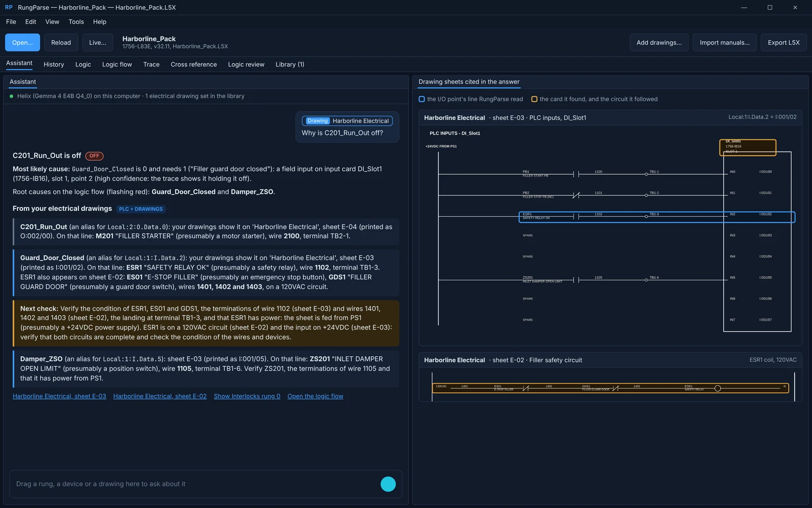The height and width of the screenshot is (508, 812).
Task: Click the 'Local:1:I.Data.2 = I:001/02' label
Action: point(762,117)
